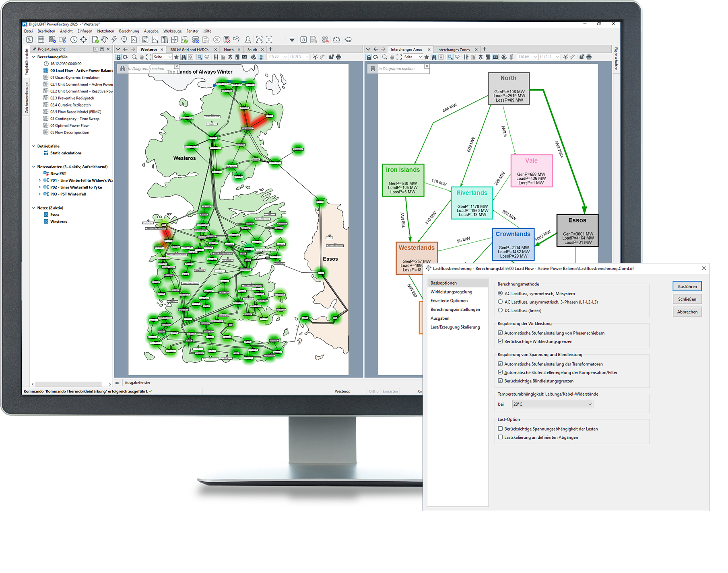Click the Ausführen button
Viewport: 728px width, 573px height.
(x=687, y=286)
